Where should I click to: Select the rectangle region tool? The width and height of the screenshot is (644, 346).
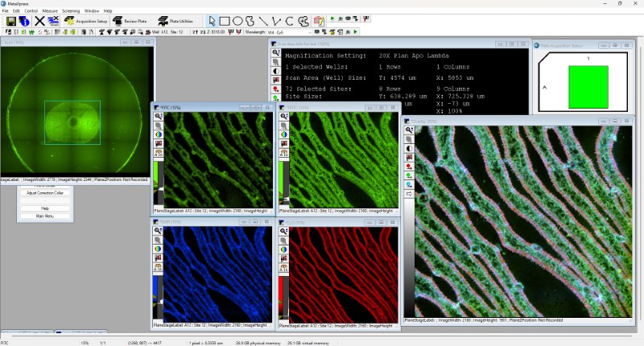(225, 21)
